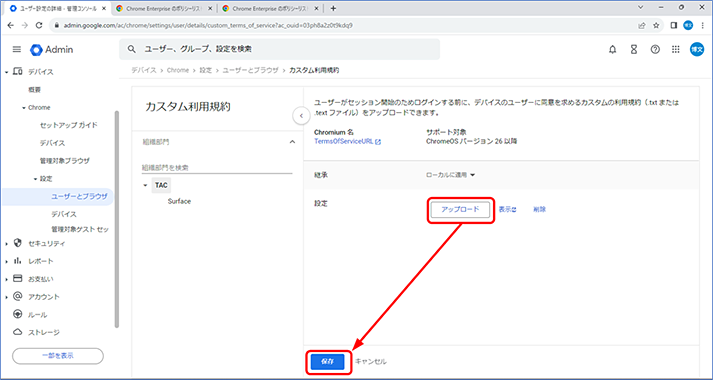Open 管理対象ゲスト セッション settings

(x=80, y=229)
